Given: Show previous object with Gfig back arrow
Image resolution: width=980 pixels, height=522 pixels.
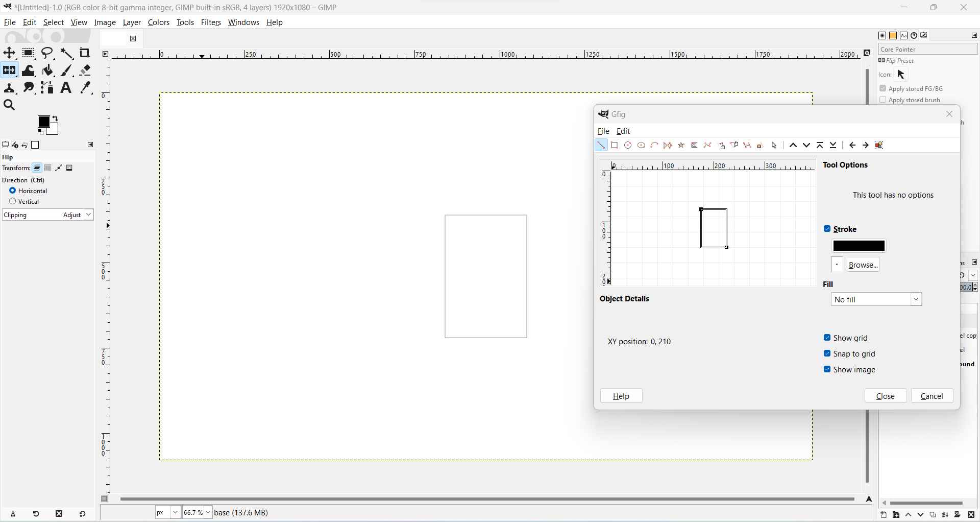Looking at the screenshot, I should (x=853, y=146).
